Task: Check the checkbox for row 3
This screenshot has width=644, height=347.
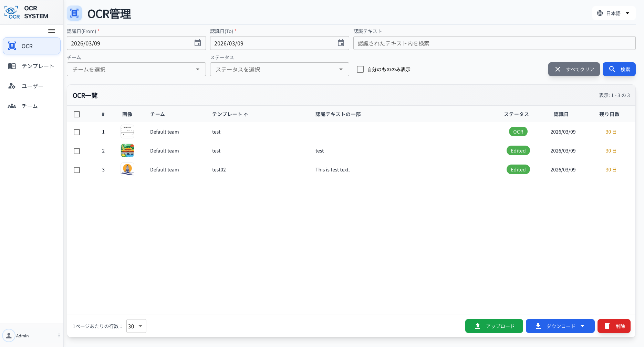Action: coord(77,170)
